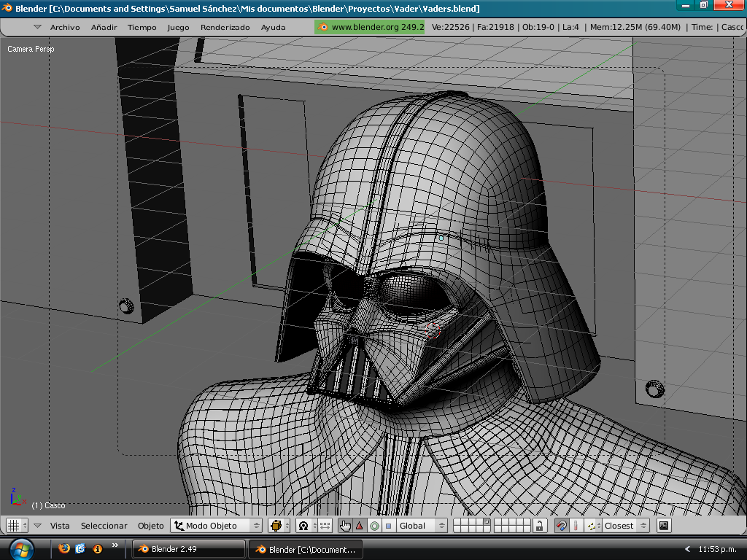
Task: Expand the quick launch overflow chevron
Action: coord(115,545)
